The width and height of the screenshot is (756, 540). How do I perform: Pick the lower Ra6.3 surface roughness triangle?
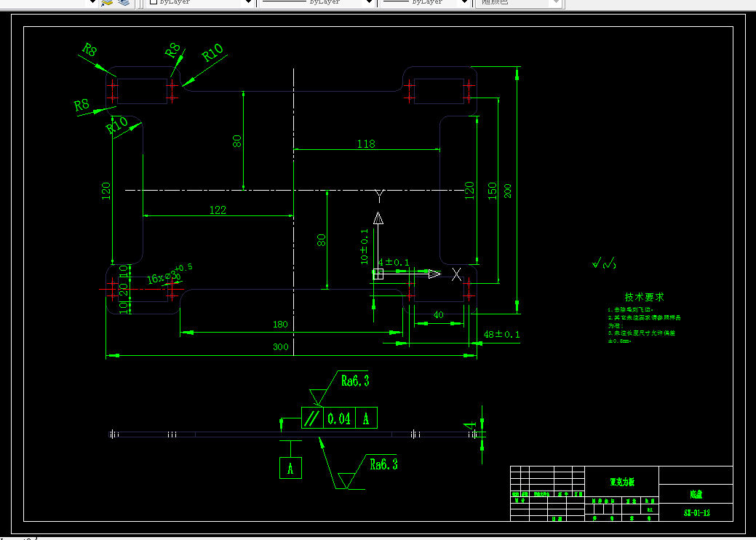346,481
